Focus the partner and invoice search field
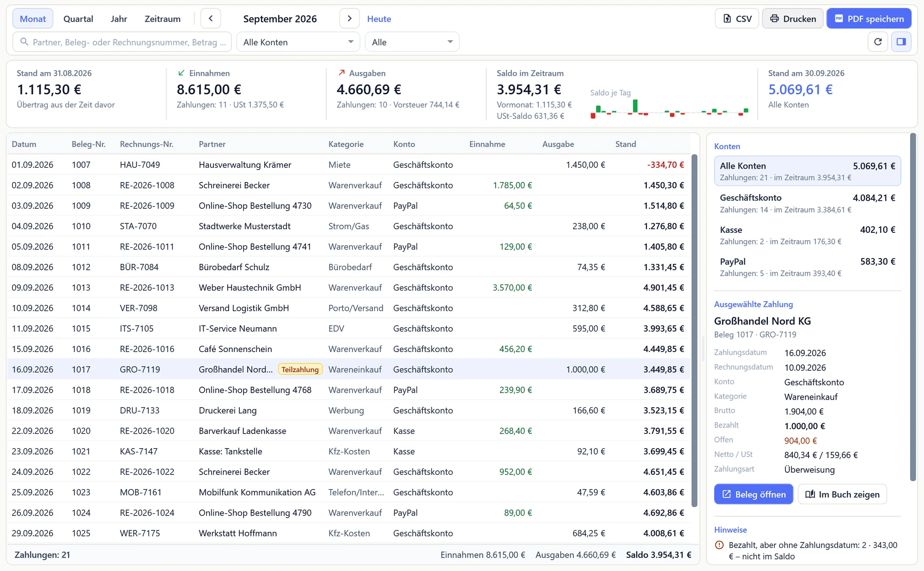Image resolution: width=924 pixels, height=571 pixels. pos(123,42)
